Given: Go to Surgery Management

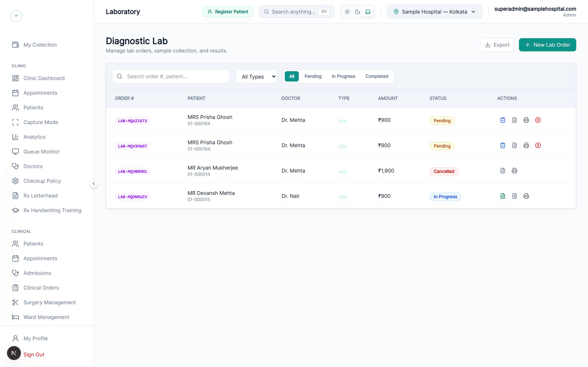Looking at the screenshot, I should [50, 302].
